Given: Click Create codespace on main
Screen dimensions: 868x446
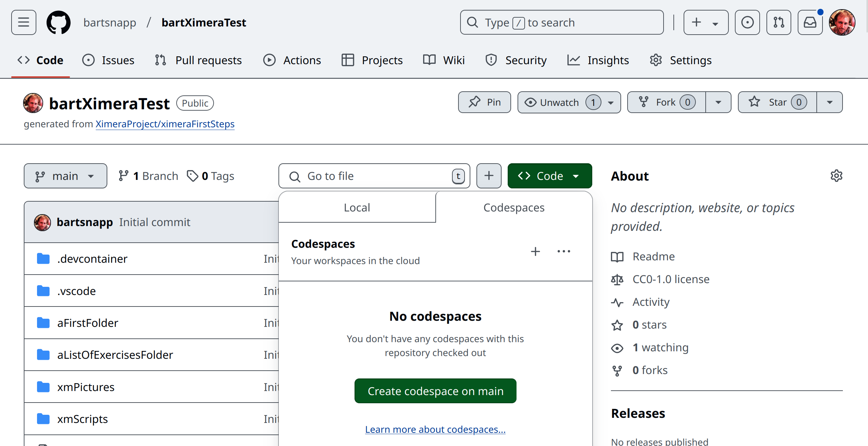Looking at the screenshot, I should coord(435,391).
